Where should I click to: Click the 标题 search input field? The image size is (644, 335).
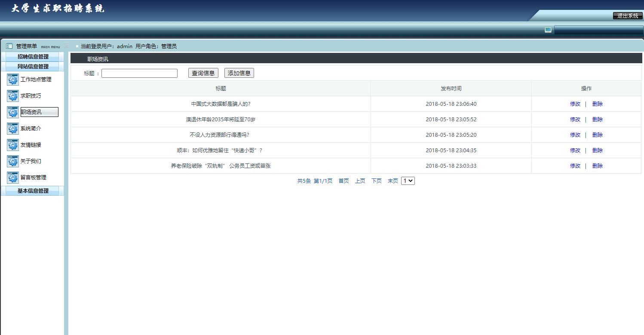(139, 73)
